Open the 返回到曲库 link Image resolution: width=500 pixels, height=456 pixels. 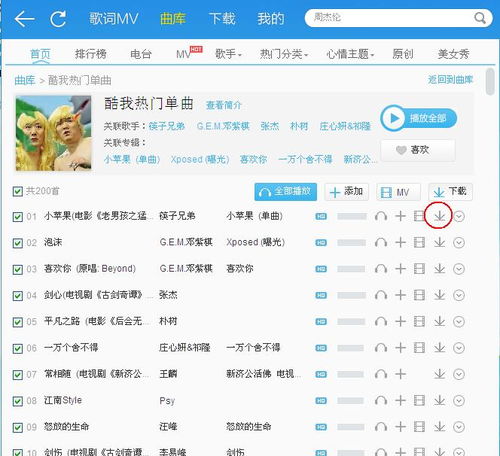[x=450, y=80]
